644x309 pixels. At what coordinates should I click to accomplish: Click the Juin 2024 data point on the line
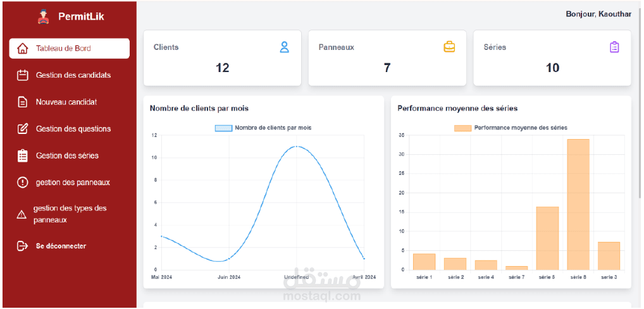[229, 258]
